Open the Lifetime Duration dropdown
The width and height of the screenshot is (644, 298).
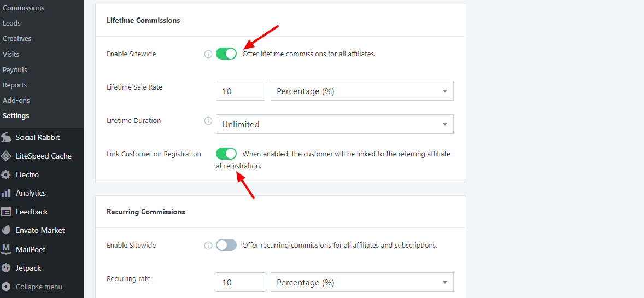coord(335,124)
